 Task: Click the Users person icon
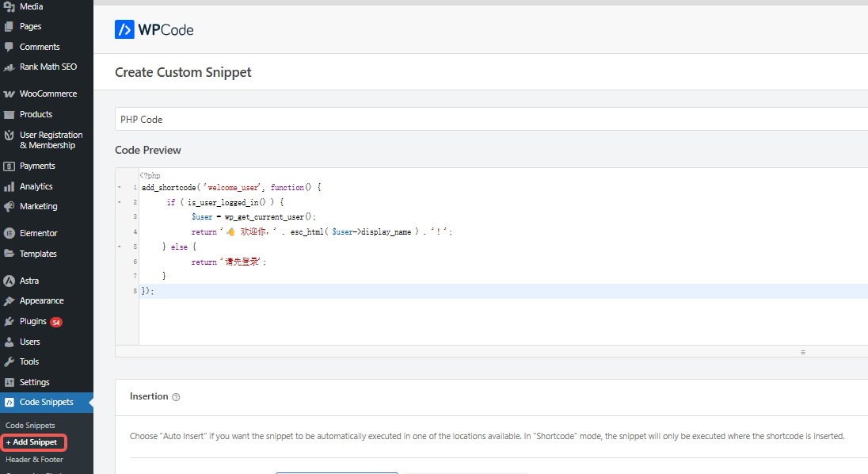pyautogui.click(x=10, y=342)
